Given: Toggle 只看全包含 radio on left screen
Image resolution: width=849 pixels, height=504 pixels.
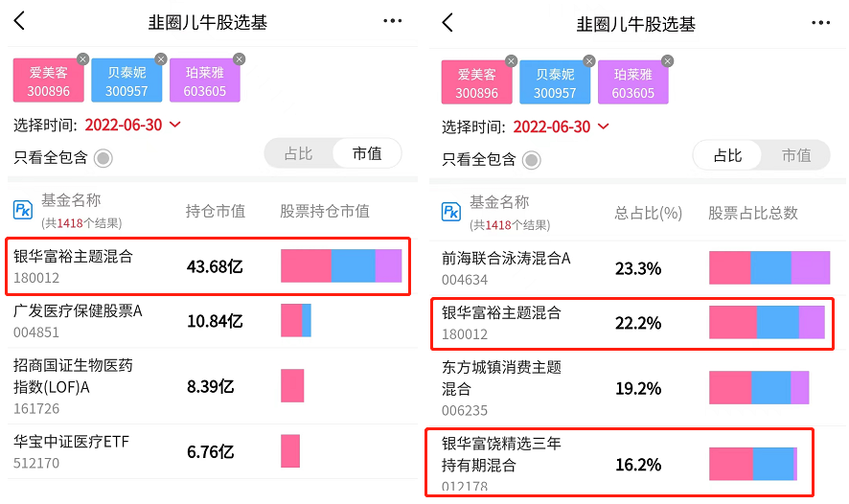Looking at the screenshot, I should [103, 158].
